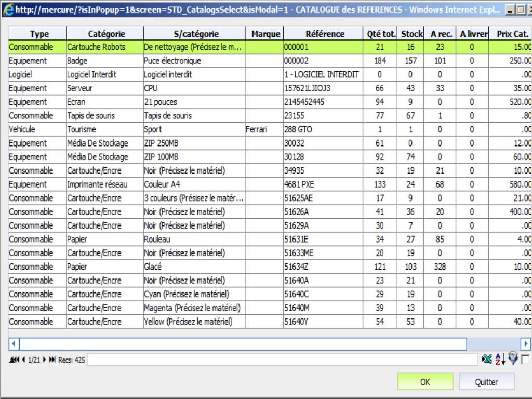Click the 3 couleurs sub-category cell
This screenshot has width=532, height=399.
[194, 198]
